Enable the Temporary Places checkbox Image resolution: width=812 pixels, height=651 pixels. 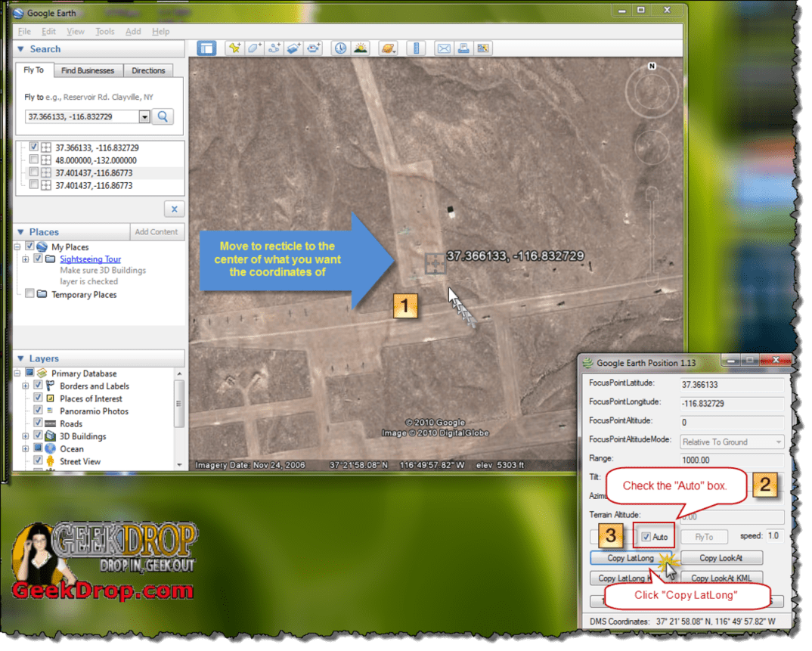click(x=29, y=293)
